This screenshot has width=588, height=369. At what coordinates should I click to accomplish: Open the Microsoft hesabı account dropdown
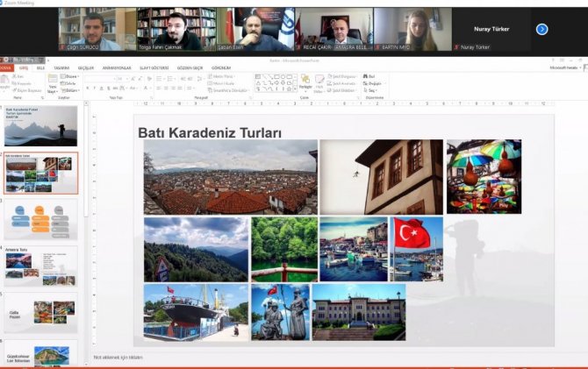(x=565, y=67)
